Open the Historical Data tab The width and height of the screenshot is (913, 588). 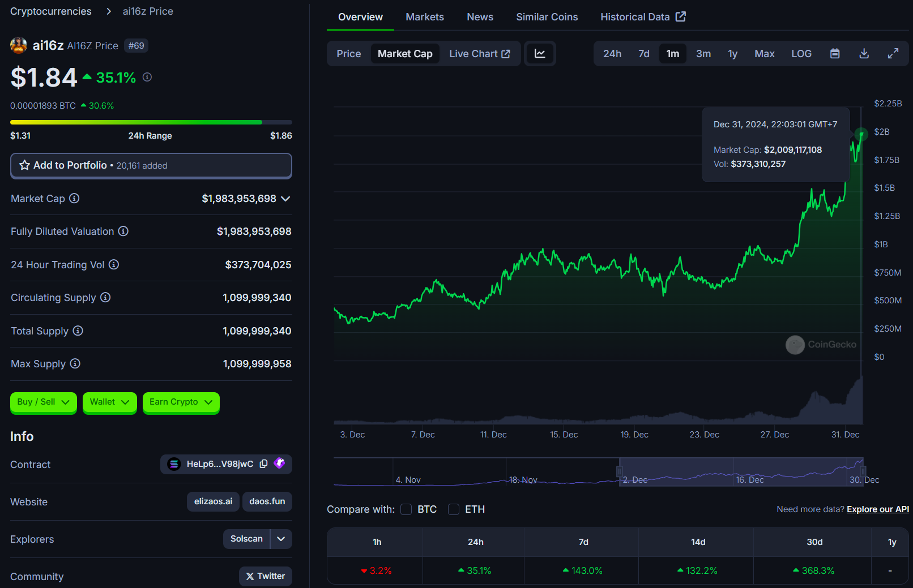(643, 17)
